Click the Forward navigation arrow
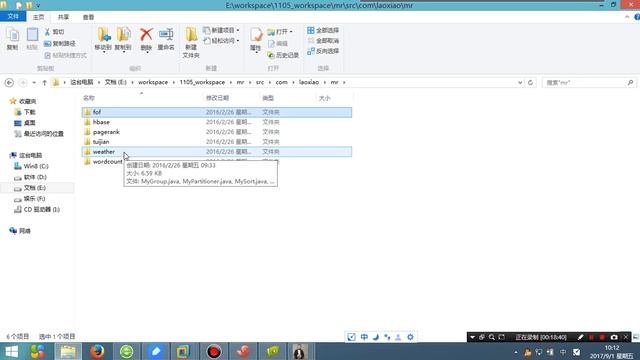640x360 pixels. coord(23,82)
